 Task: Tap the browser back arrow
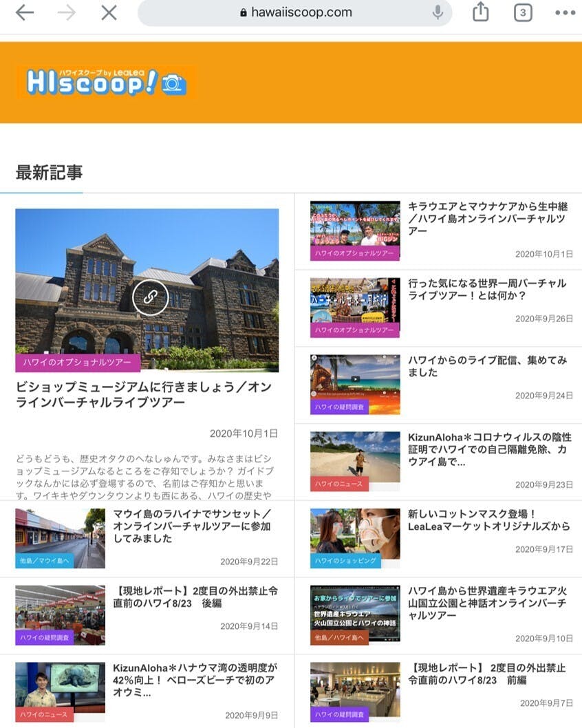click(x=25, y=12)
